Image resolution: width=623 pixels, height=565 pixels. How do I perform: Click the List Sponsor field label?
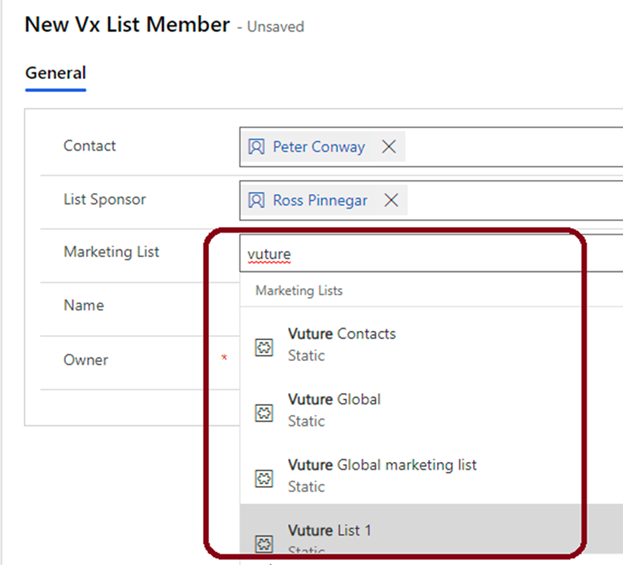[104, 199]
